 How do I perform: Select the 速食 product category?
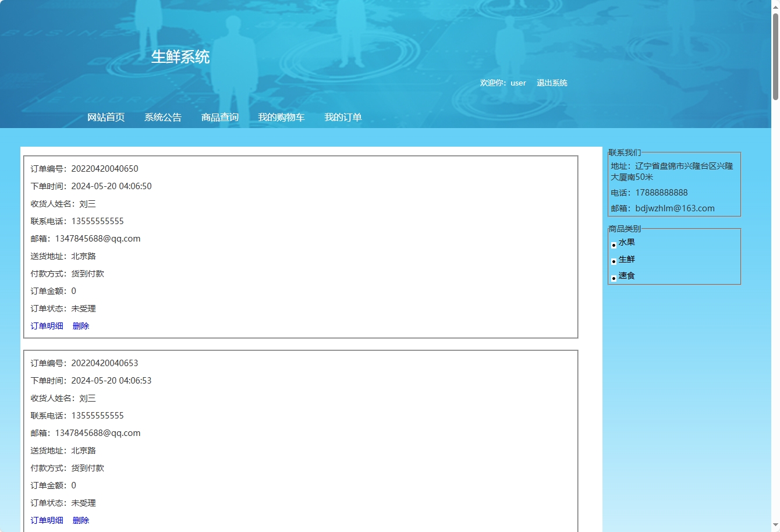(626, 276)
